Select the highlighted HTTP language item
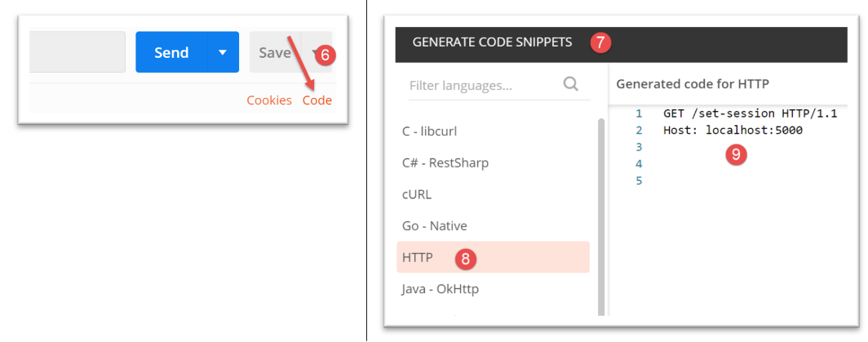The height and width of the screenshot is (342, 868). [417, 257]
